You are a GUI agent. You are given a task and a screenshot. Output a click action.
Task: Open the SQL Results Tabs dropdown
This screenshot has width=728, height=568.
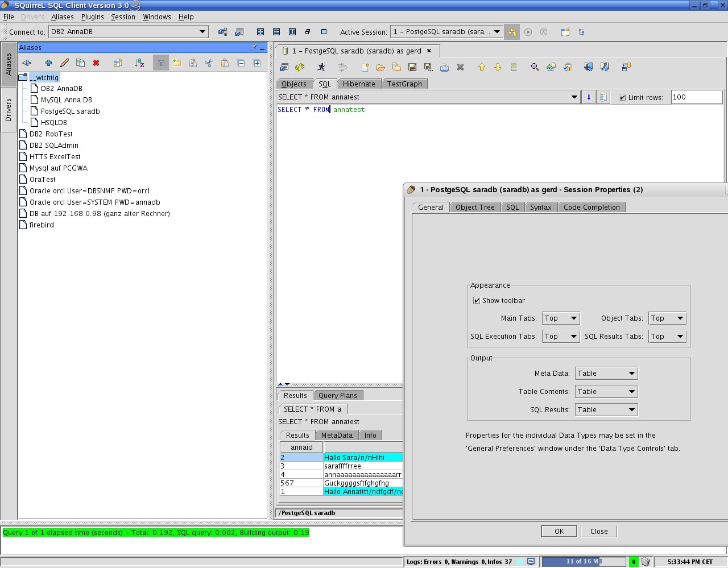pyautogui.click(x=667, y=337)
